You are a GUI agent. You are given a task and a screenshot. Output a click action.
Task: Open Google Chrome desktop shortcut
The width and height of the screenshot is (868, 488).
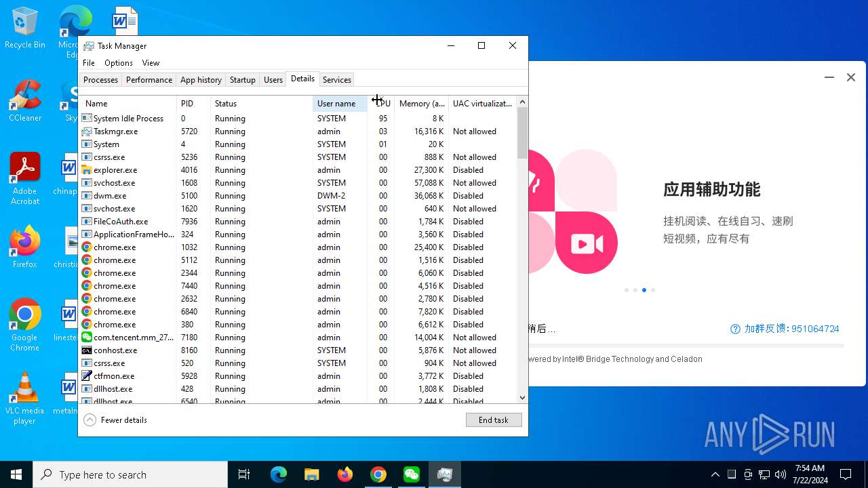(x=24, y=325)
